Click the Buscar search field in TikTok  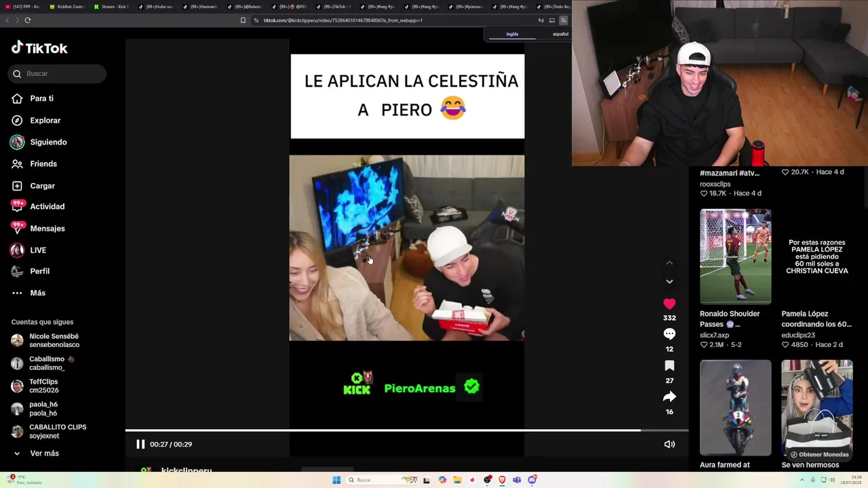click(57, 73)
